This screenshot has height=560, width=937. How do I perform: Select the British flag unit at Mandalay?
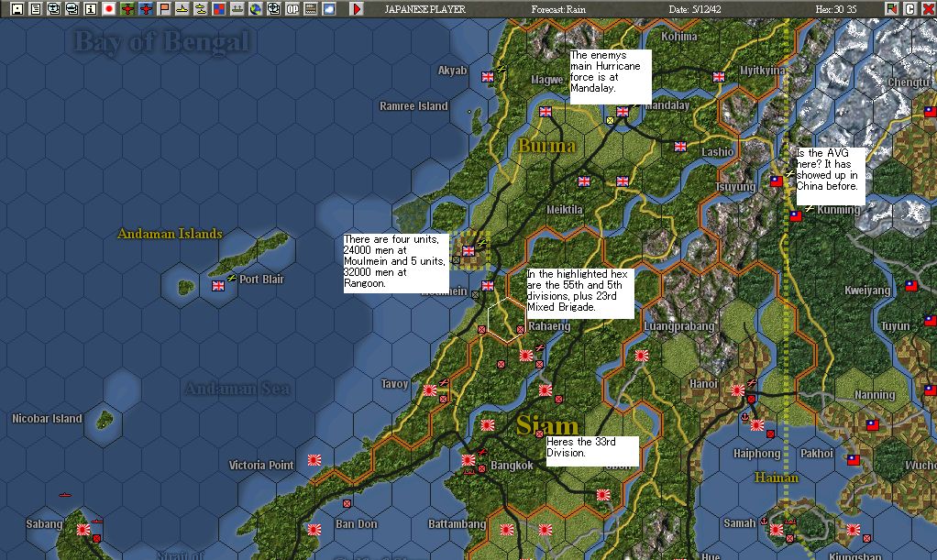tap(623, 112)
